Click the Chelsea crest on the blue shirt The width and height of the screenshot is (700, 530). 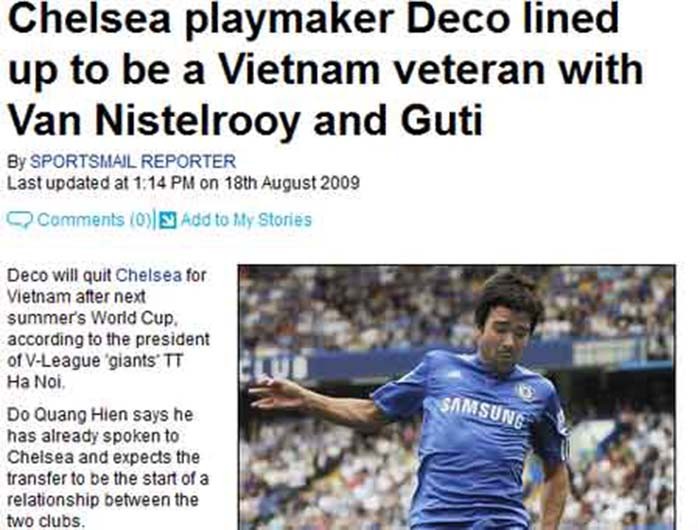[526, 392]
